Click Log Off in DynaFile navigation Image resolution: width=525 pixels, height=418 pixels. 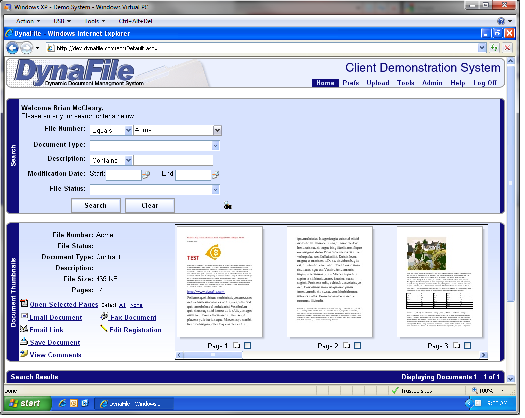coord(485,83)
